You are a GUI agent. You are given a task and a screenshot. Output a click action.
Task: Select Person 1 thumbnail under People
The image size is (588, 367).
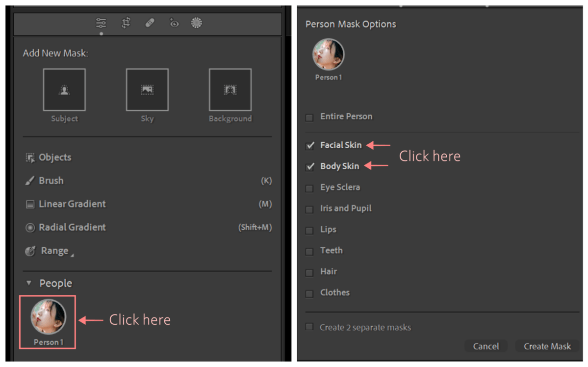[x=48, y=317]
